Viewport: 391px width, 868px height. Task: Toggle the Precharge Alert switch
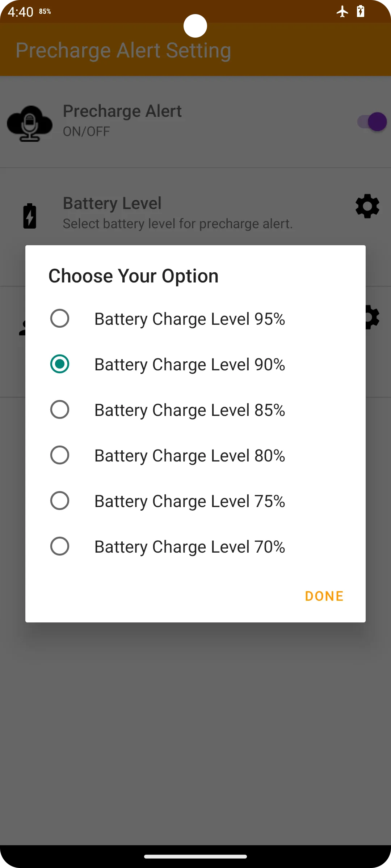(x=372, y=122)
